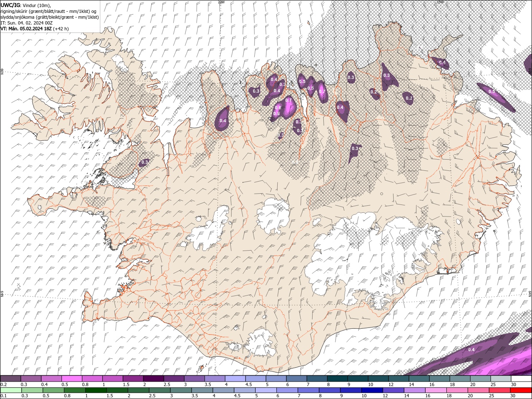Select the dark teal 8–9 swatch in upper legend row
This screenshot has height=399, width=532.
pos(337,379)
